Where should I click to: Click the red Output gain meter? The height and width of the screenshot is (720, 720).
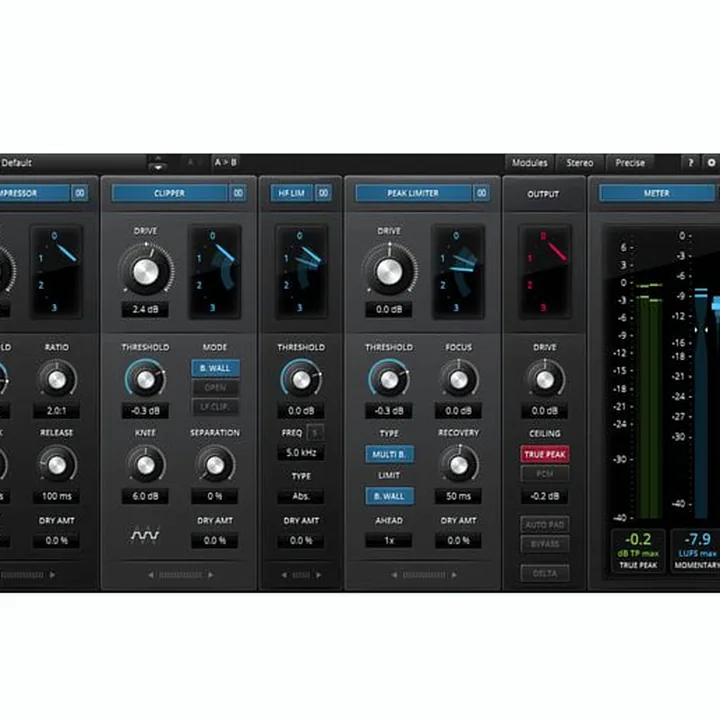point(545,272)
